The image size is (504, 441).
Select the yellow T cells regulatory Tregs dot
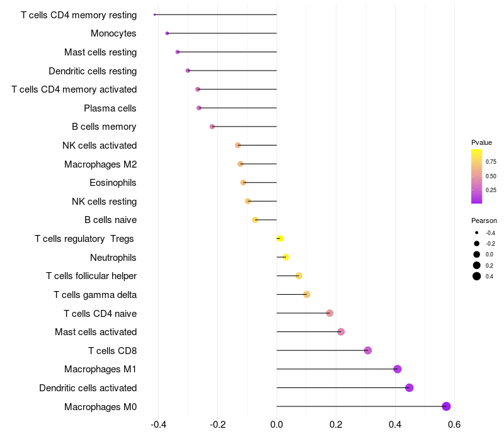pyautogui.click(x=280, y=239)
